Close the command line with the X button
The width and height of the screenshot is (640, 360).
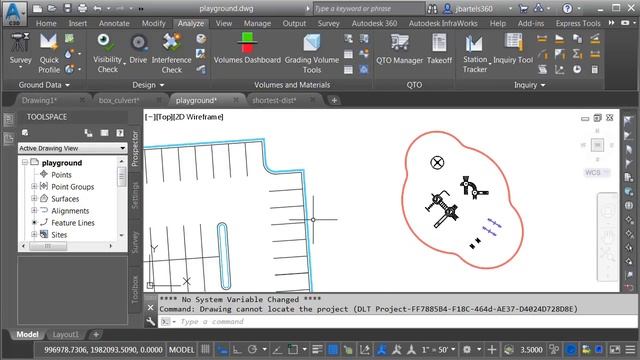pos(150,307)
